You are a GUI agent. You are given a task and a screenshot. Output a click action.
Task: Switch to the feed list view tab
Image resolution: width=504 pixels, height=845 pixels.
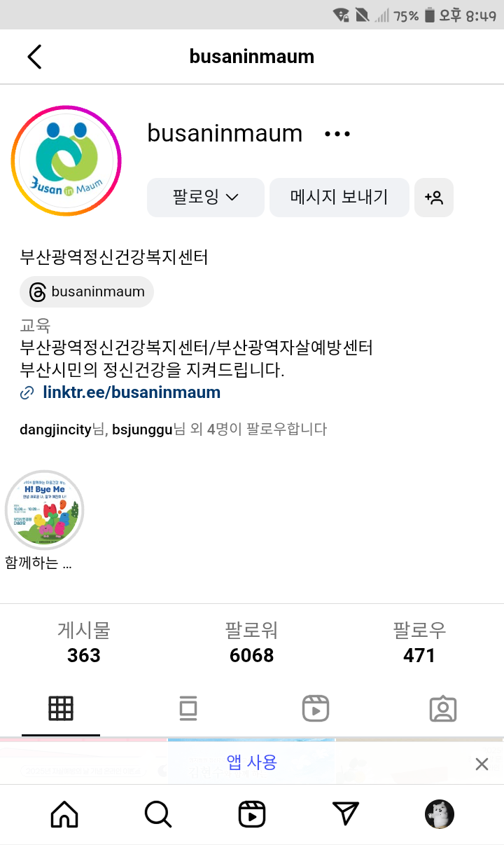pyautogui.click(x=188, y=709)
